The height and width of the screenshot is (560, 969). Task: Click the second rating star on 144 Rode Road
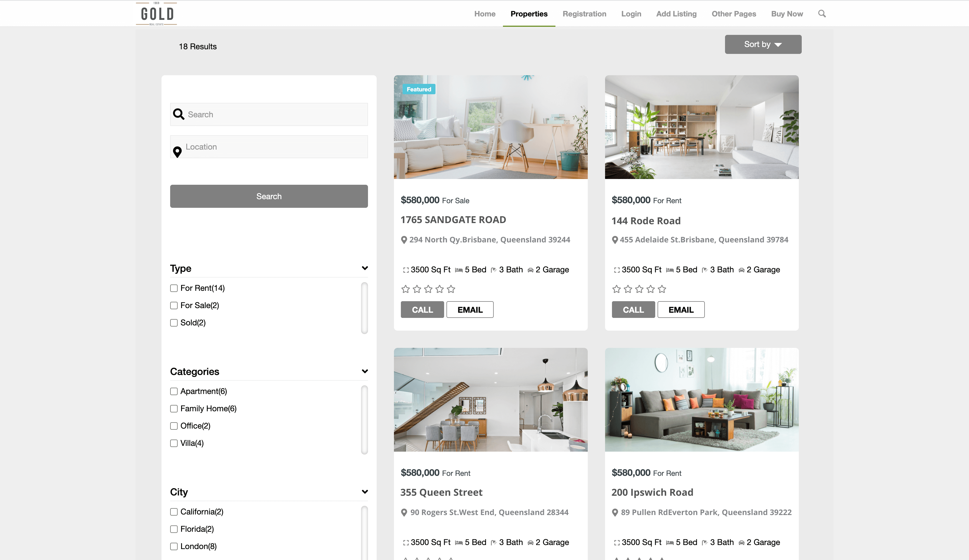628,289
